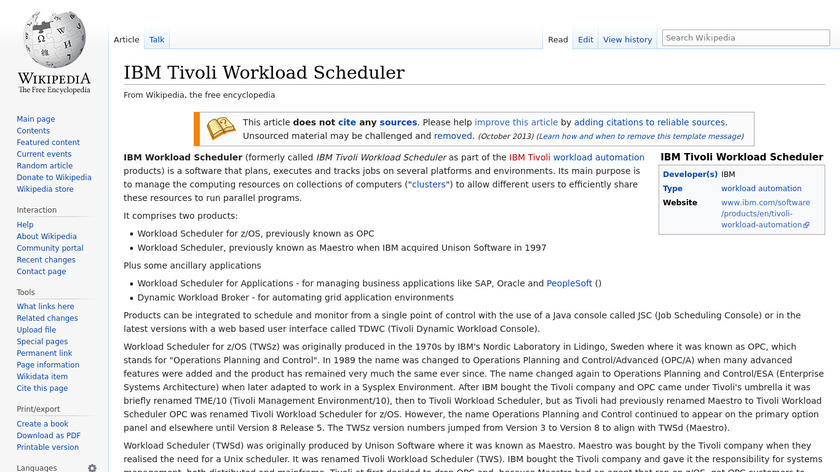Viewport: 840px width, 472px height.
Task: Open Page information link
Action: tap(48, 365)
